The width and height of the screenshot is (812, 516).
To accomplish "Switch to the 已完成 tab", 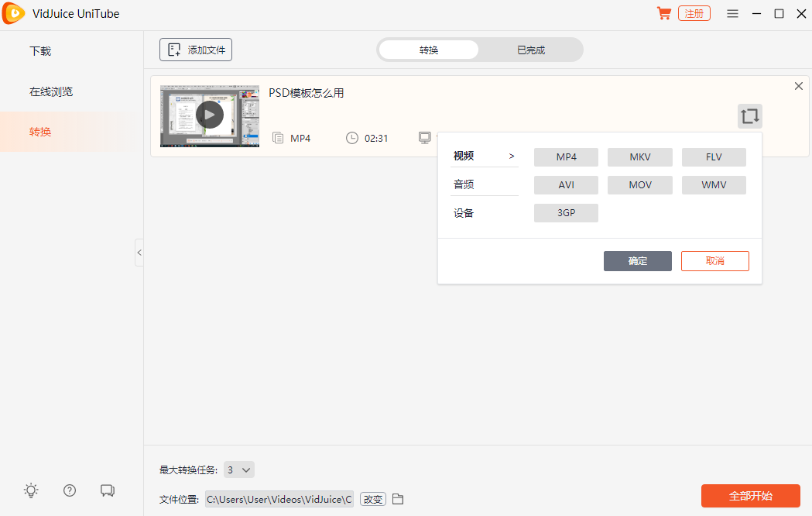I will (x=531, y=49).
